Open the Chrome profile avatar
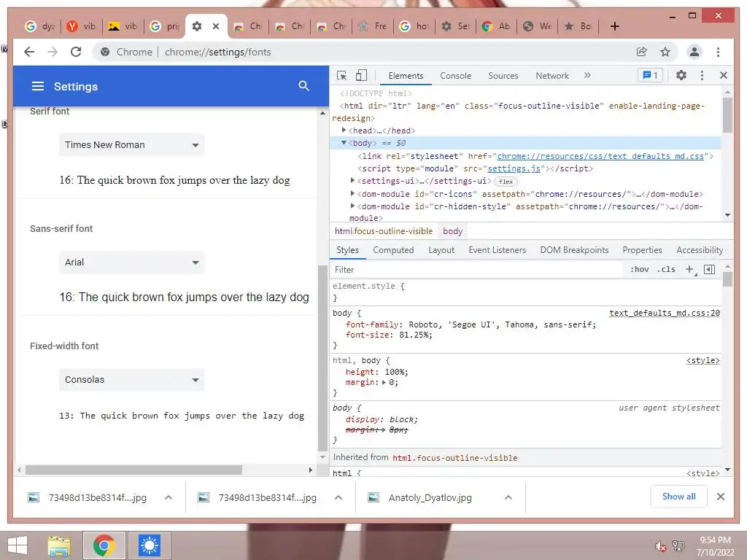Screen dimensions: 747x560 (x=694, y=52)
